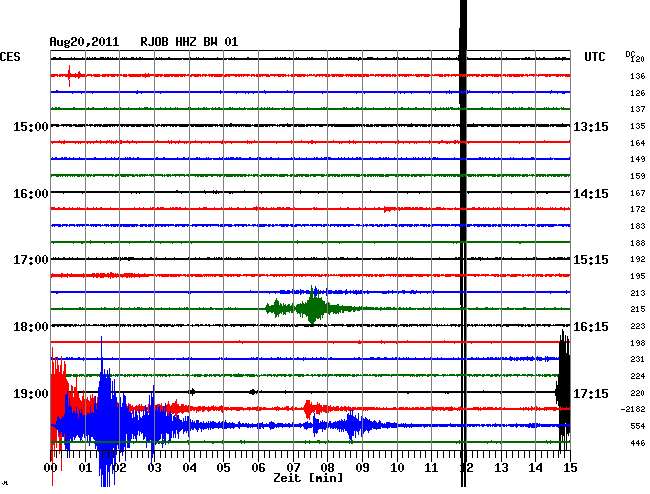Select the 05 minute tick label

223,468
